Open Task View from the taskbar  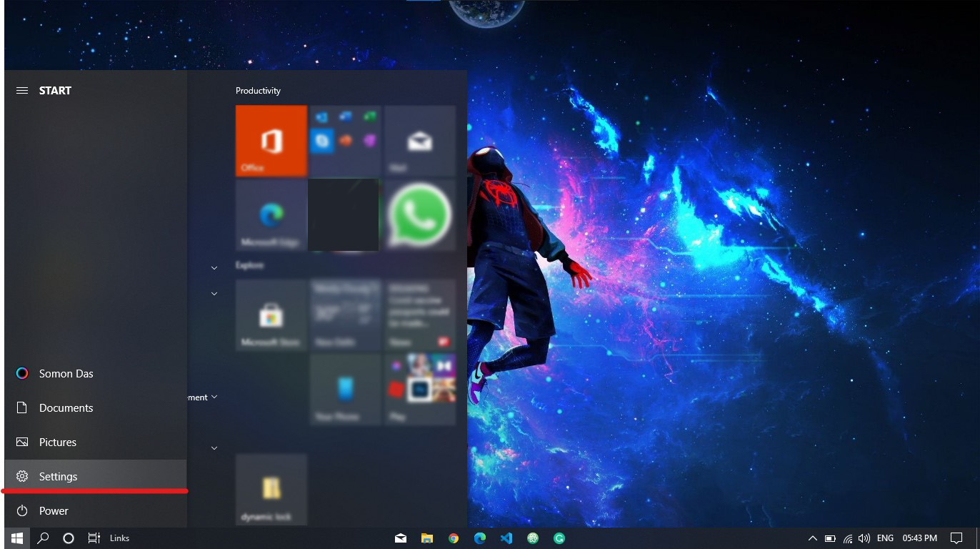click(94, 538)
